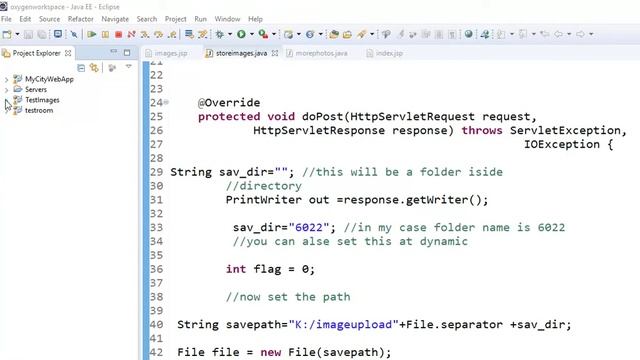Open the terminal/console monitor toolbar icon
640x360 pixels.
coord(58,34)
